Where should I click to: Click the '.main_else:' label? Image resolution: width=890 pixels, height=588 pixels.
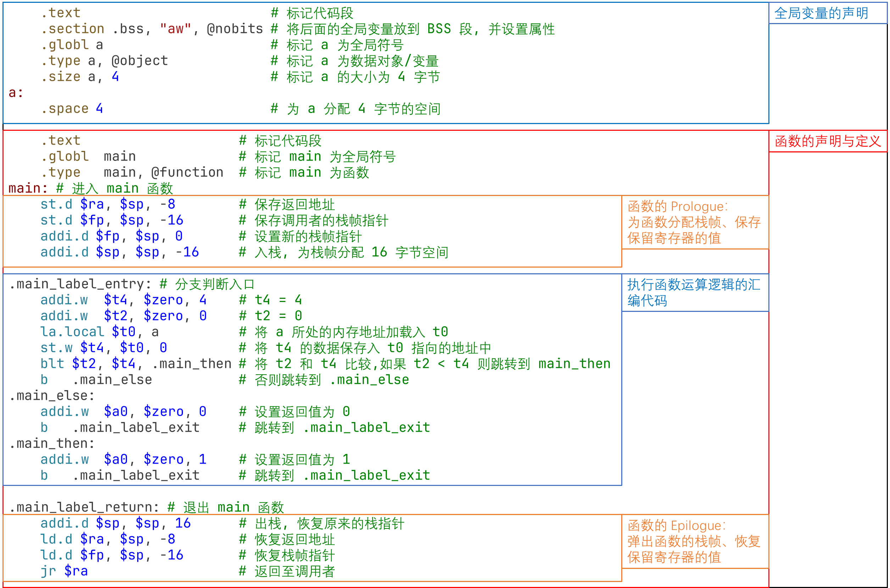point(52,396)
